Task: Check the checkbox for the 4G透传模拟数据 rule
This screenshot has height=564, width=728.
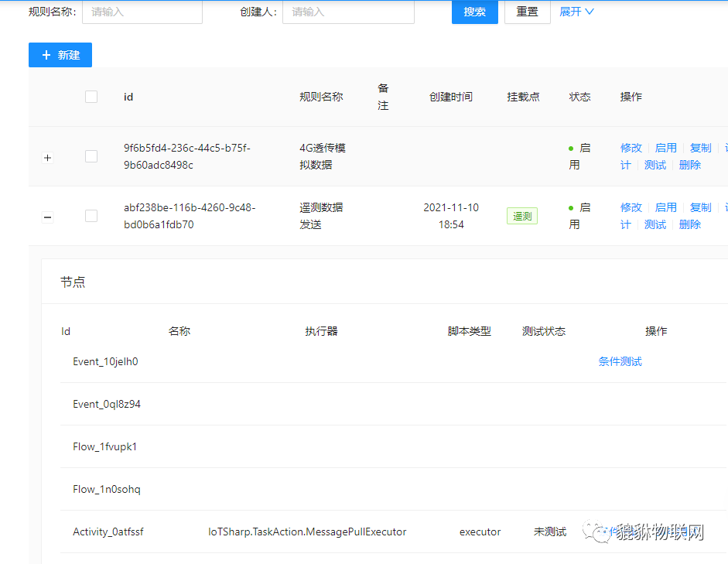Action: 91,156
